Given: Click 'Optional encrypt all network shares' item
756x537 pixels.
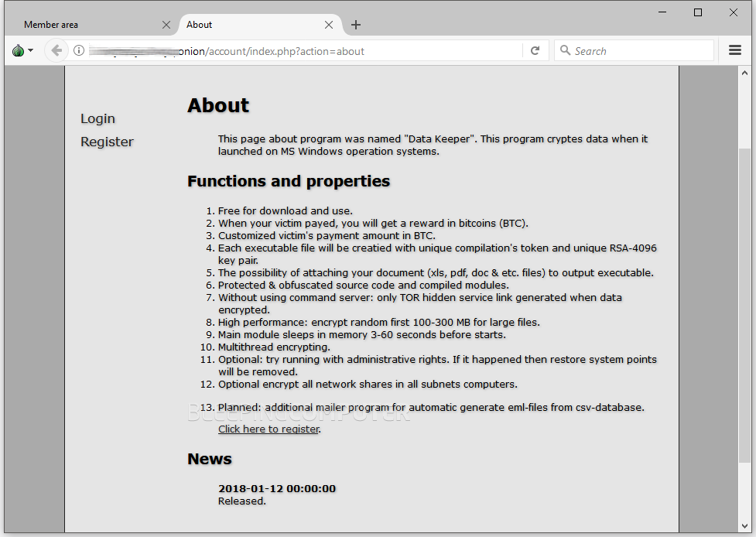Looking at the screenshot, I should pos(368,385).
